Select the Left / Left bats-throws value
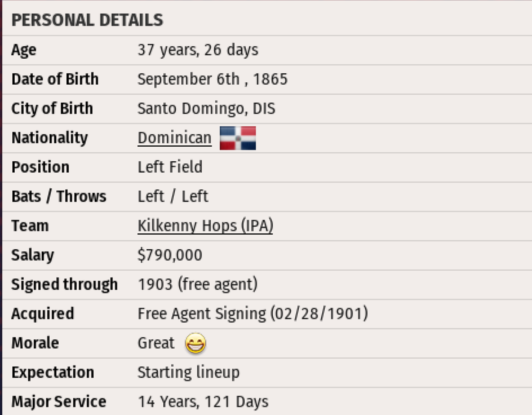 (172, 197)
